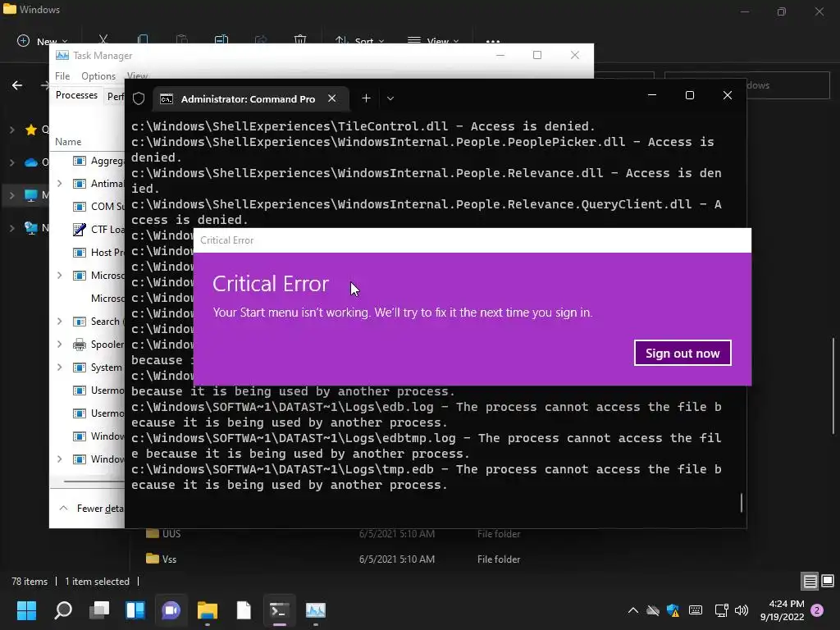Viewport: 840px width, 630px height.
Task: Click volume speaker tray icon
Action: click(742, 610)
